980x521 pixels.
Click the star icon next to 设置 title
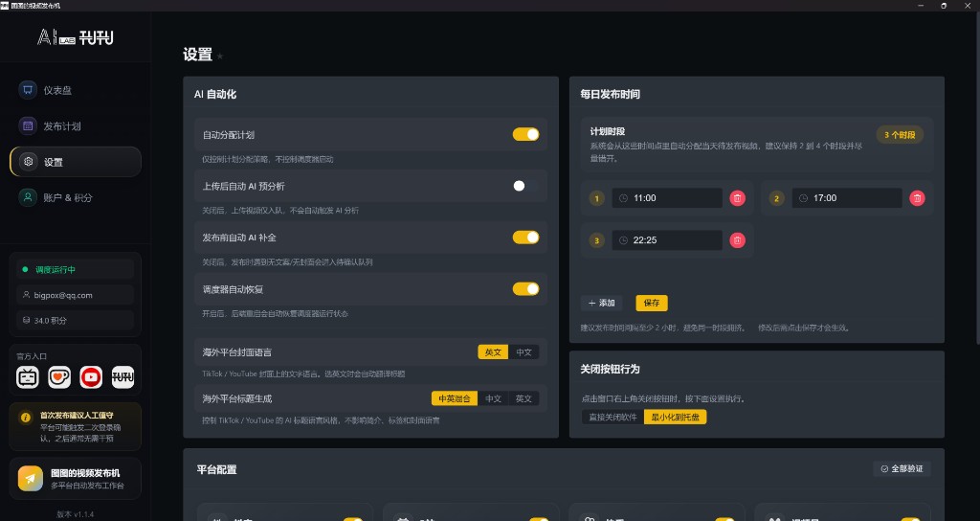pos(220,57)
